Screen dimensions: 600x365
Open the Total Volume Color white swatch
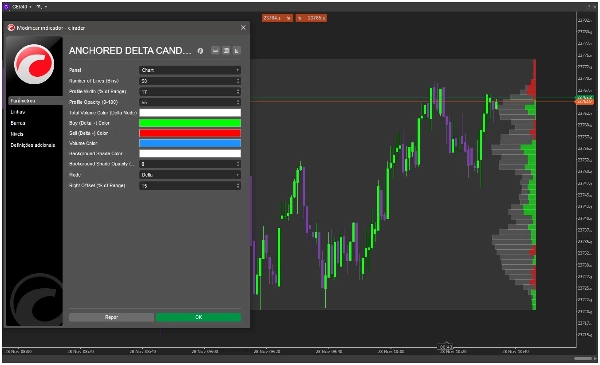pyautogui.click(x=190, y=112)
